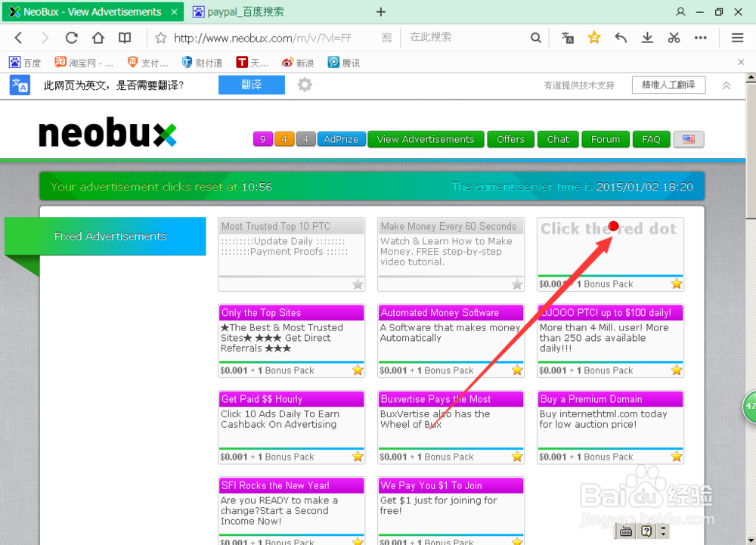The image size is (756, 545).
Task: Open the Forum menu item
Action: [x=605, y=139]
